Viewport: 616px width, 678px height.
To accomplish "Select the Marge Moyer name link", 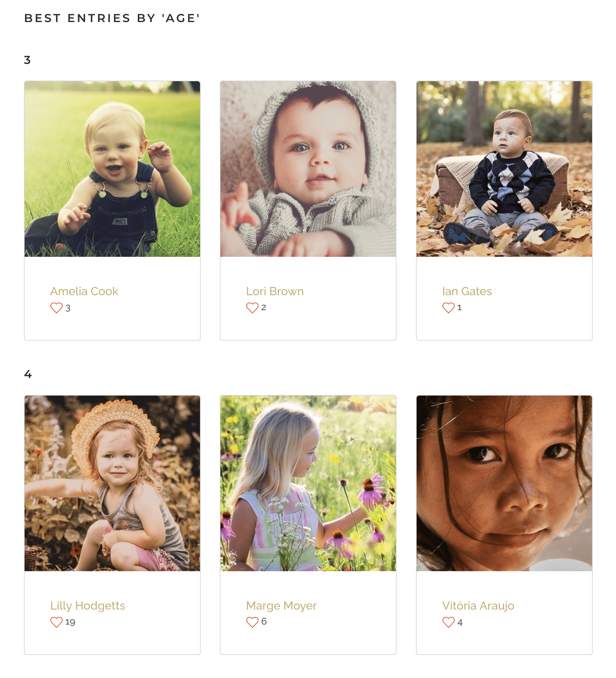I will 281,606.
